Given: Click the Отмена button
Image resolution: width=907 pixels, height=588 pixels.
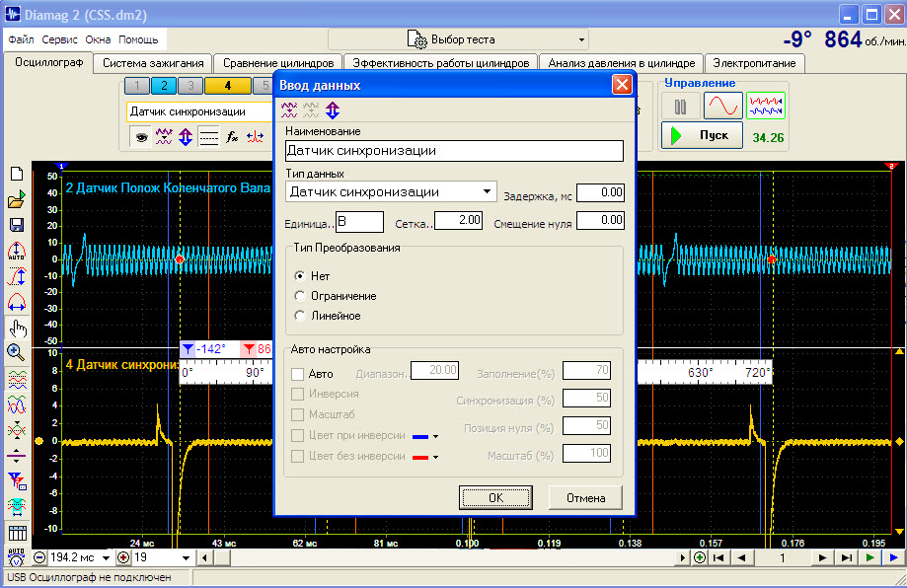Looking at the screenshot, I should tap(585, 498).
